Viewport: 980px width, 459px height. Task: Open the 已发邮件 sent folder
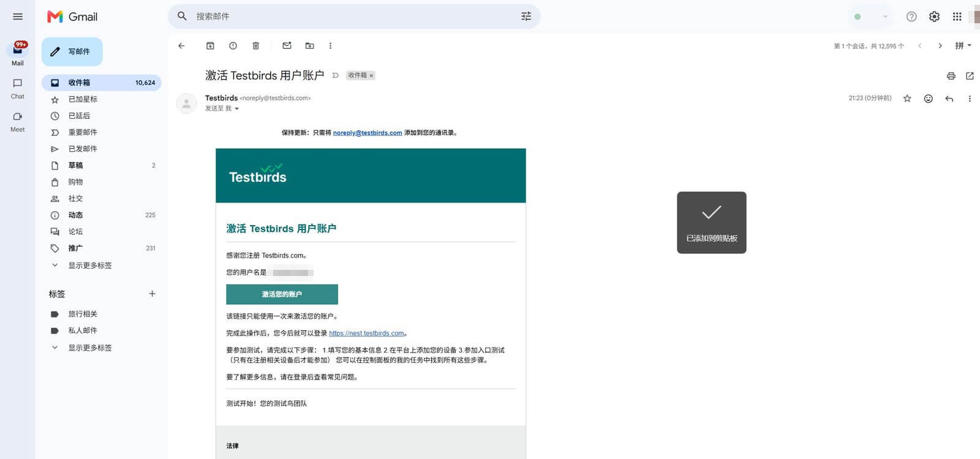(102, 149)
